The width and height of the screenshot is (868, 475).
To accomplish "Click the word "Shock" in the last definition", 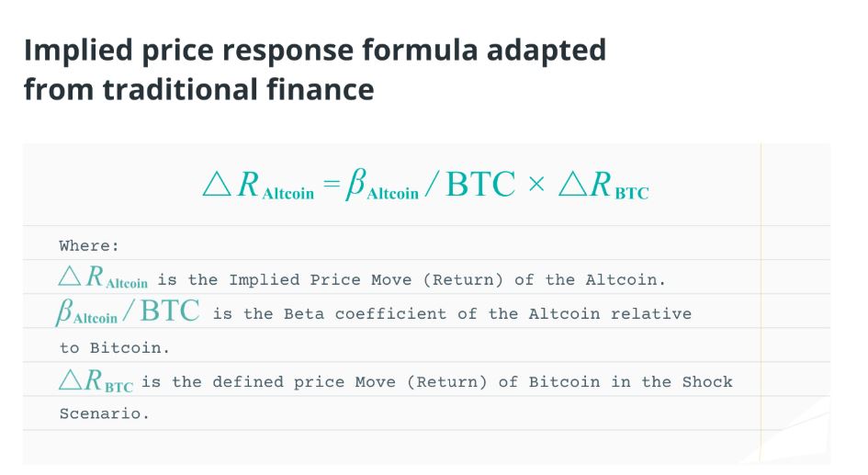I will [706, 382].
